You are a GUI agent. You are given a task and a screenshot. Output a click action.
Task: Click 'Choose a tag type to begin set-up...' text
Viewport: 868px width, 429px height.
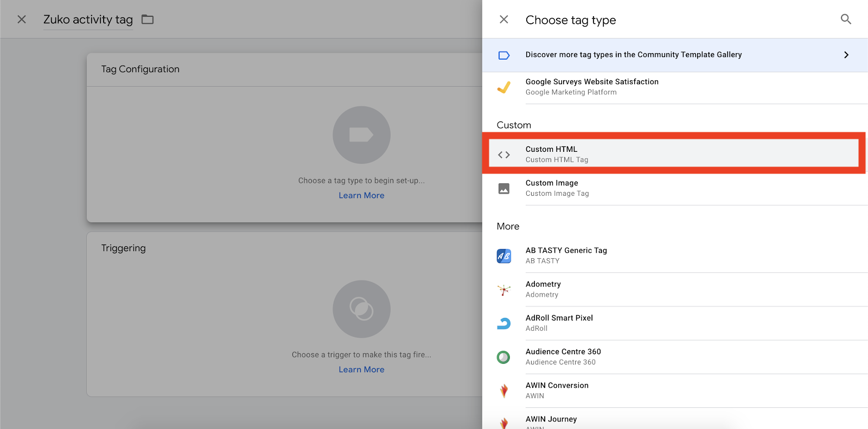point(361,181)
